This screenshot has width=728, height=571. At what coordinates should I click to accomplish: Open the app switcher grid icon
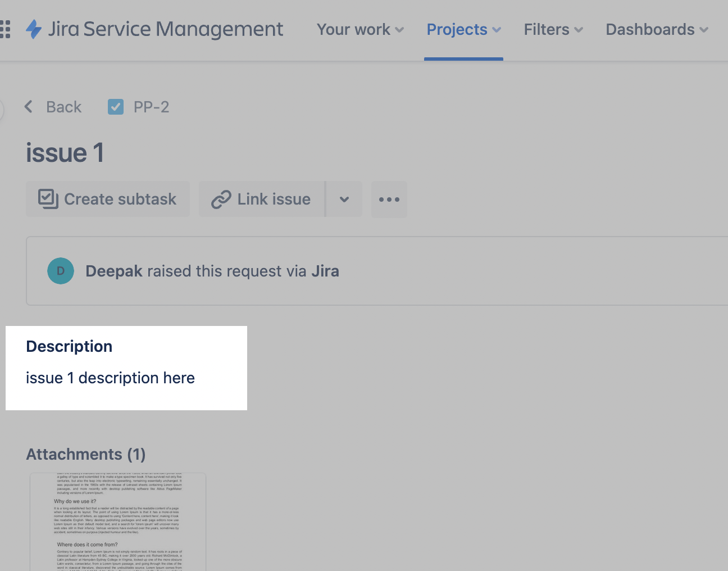tap(5, 29)
